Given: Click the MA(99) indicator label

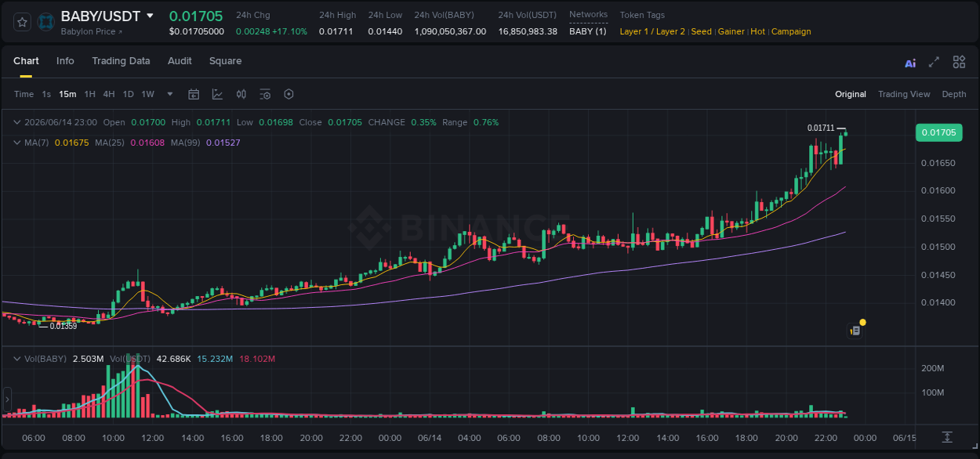Looking at the screenshot, I should (x=186, y=143).
